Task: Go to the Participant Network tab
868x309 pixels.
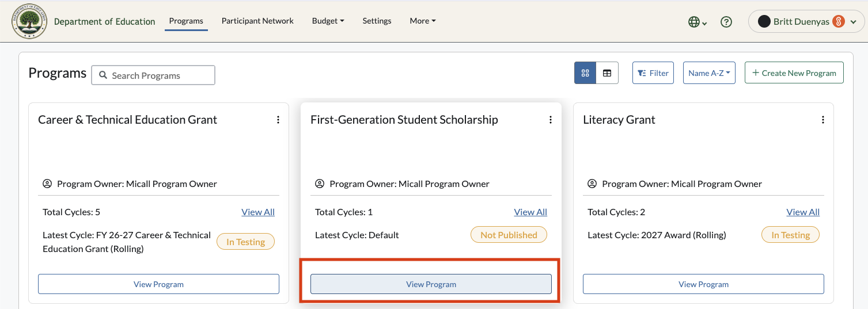Action: (x=257, y=21)
